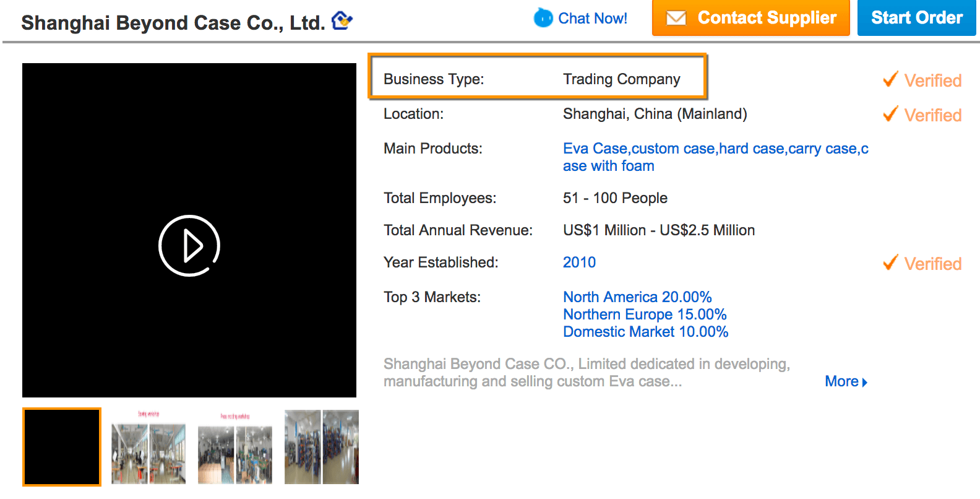Viewport: 980px width, 499px height.
Task: Click the Verified checkmark next to Year Established
Action: pyautogui.click(x=890, y=263)
